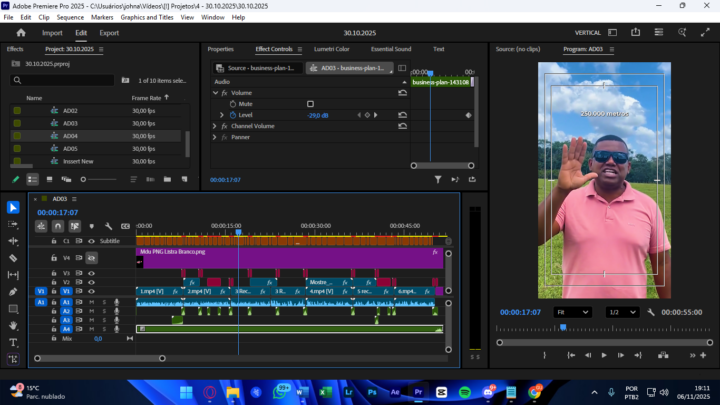This screenshot has width=720, height=405.
Task: Toggle snap in timeline (magnet icon)
Action: (x=58, y=226)
